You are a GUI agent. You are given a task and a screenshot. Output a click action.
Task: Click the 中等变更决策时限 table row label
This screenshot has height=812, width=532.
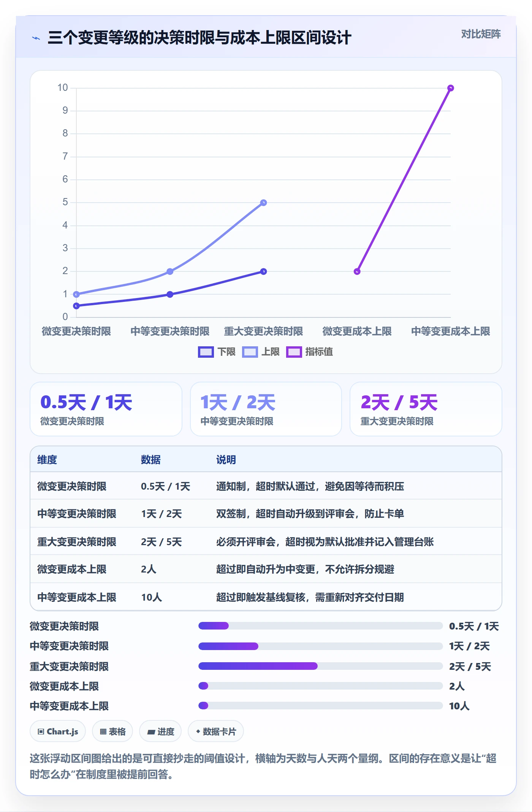click(x=77, y=514)
